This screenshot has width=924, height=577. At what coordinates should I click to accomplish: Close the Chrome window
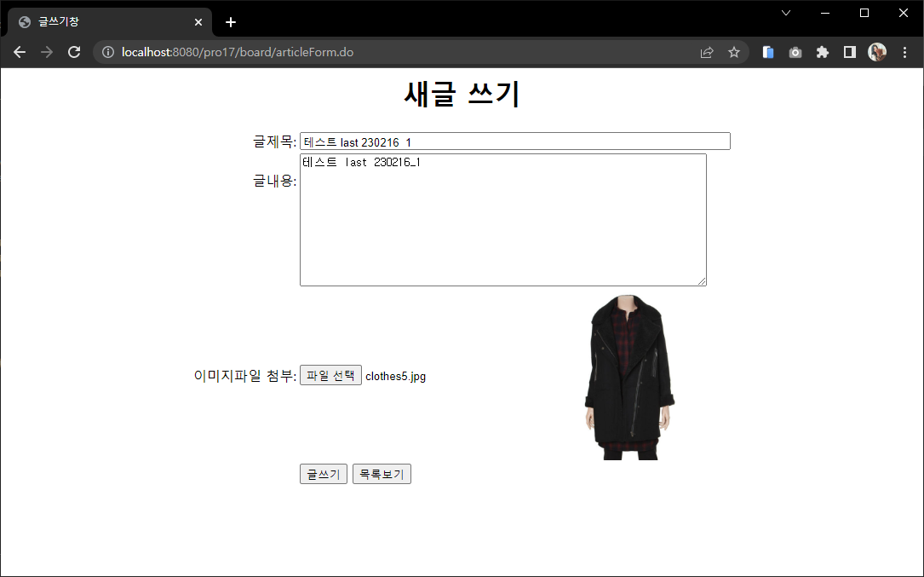(903, 13)
